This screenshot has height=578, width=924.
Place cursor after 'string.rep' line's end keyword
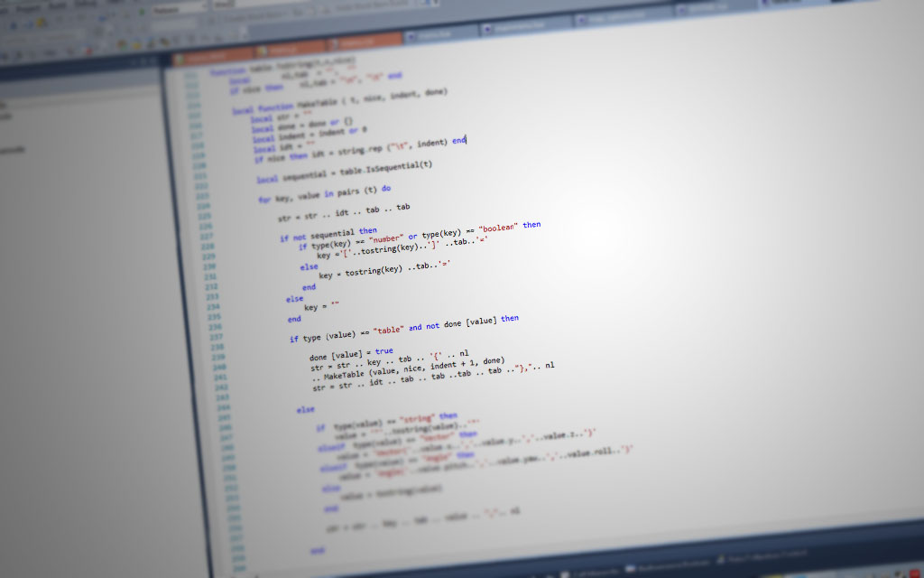(x=467, y=140)
